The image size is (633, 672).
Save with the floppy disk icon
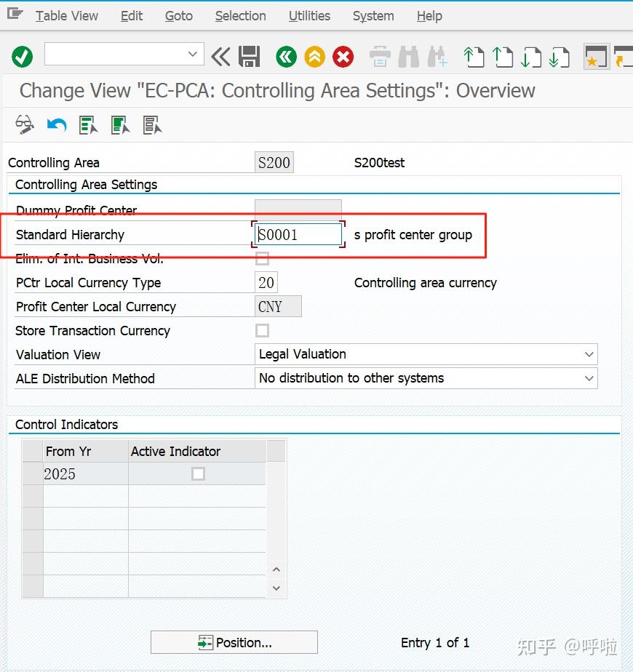point(249,57)
